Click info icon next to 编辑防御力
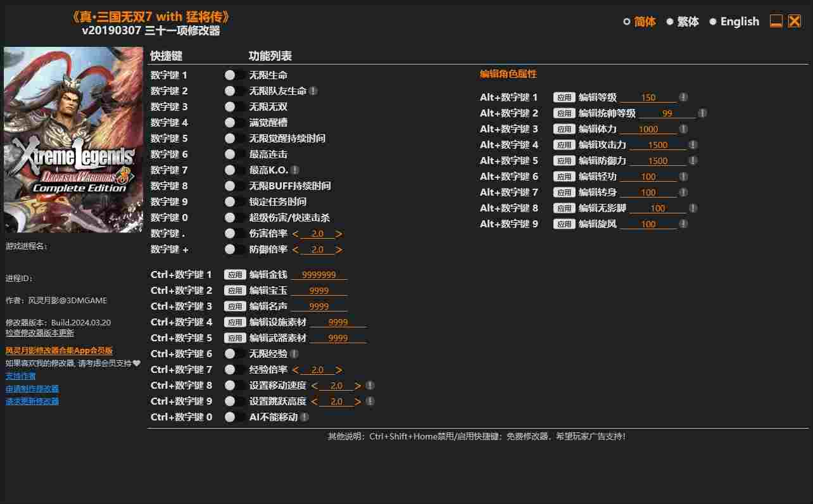Image resolution: width=813 pixels, height=504 pixels. pos(693,161)
